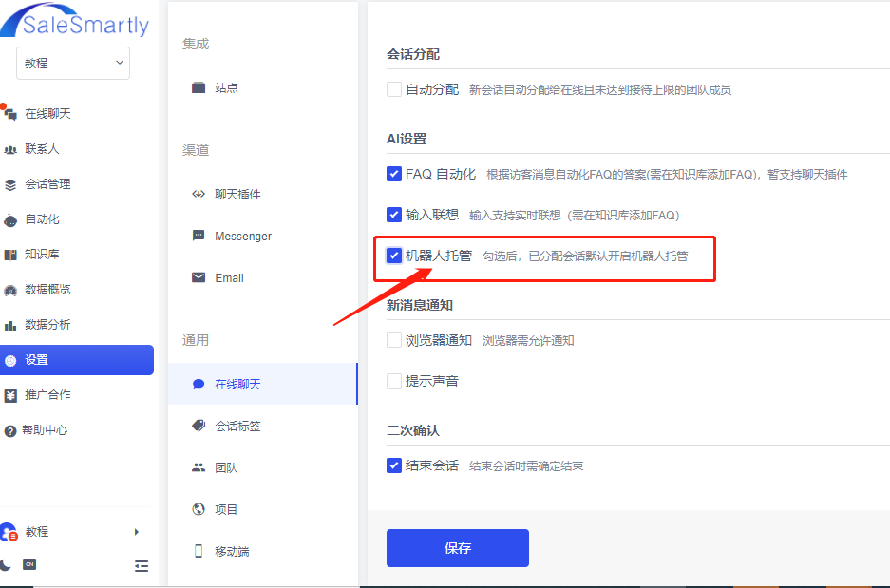Click the Email envelope icon
Viewport: 890px width, 588px height.
coord(199,277)
